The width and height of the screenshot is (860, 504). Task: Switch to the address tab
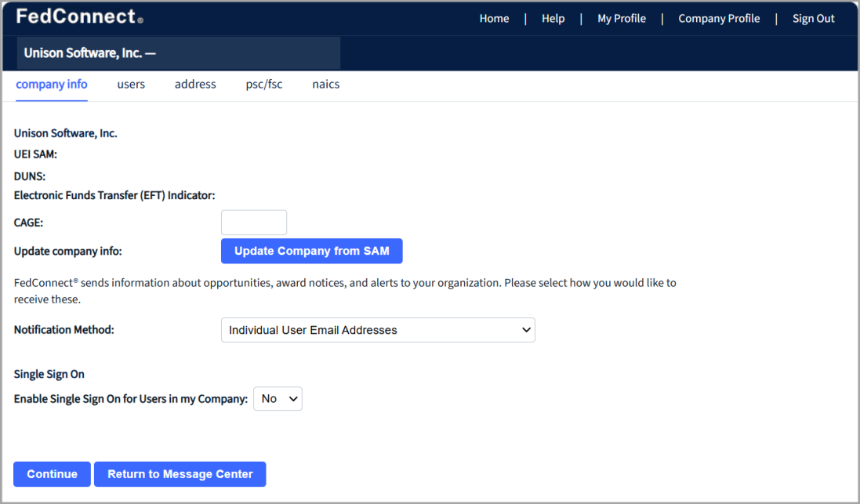coord(195,85)
